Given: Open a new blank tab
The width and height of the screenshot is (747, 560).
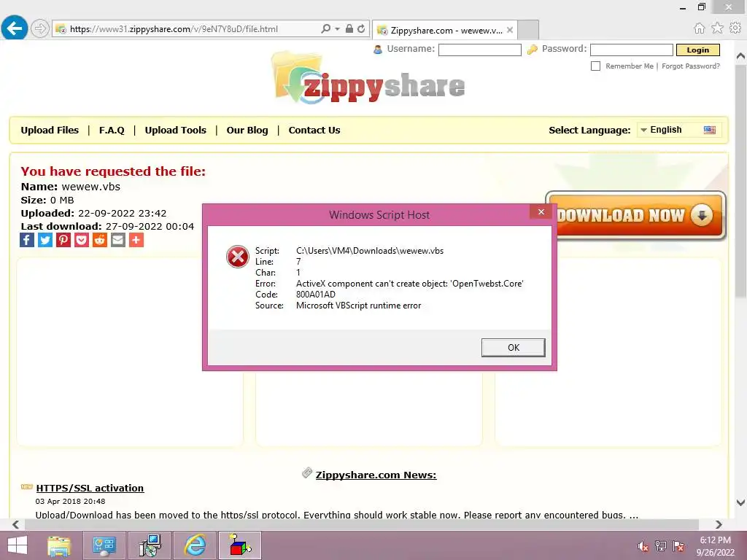Looking at the screenshot, I should pyautogui.click(x=528, y=30).
